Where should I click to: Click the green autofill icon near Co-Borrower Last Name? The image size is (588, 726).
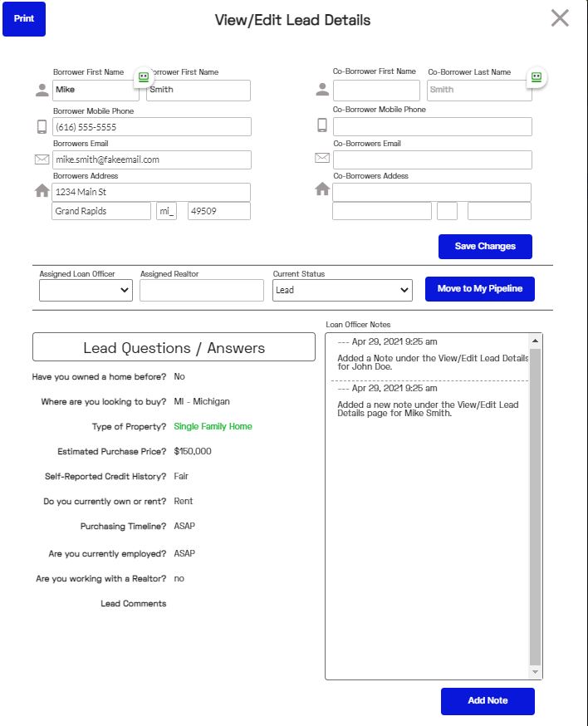click(537, 77)
